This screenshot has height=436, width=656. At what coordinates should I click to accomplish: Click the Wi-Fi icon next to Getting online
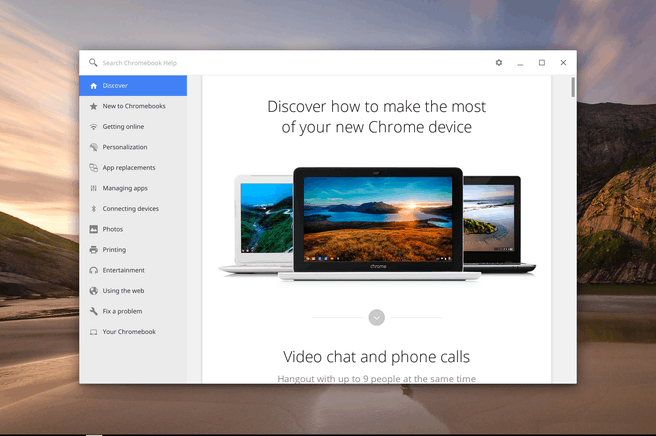[x=93, y=127]
